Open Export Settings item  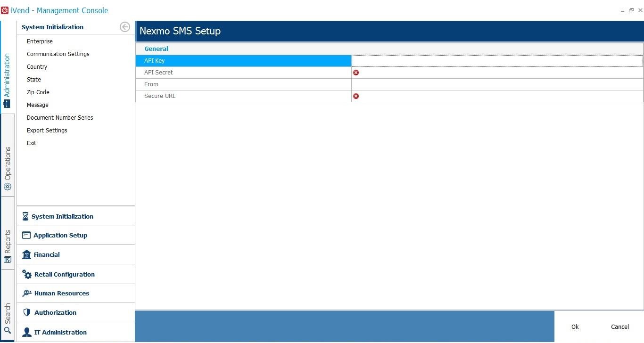point(47,131)
